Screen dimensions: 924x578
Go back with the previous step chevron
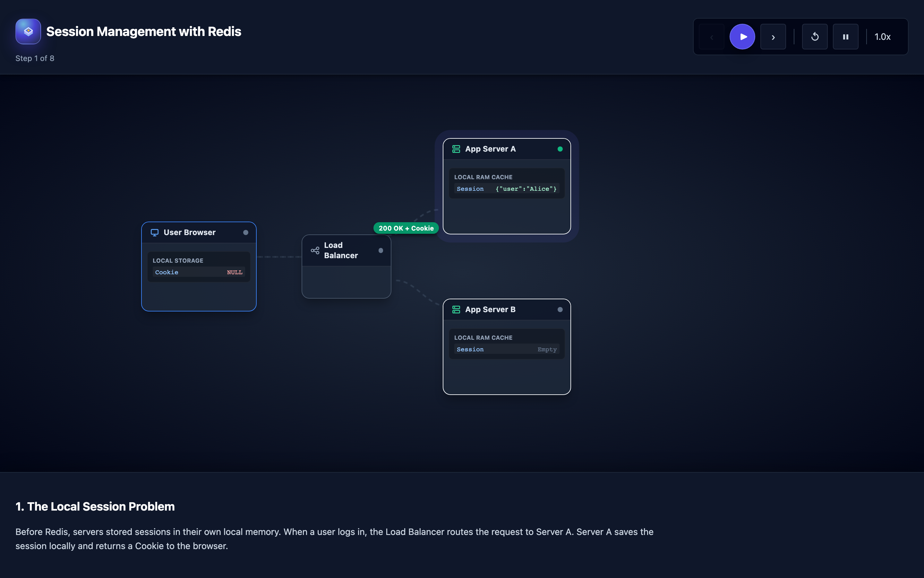pyautogui.click(x=712, y=37)
